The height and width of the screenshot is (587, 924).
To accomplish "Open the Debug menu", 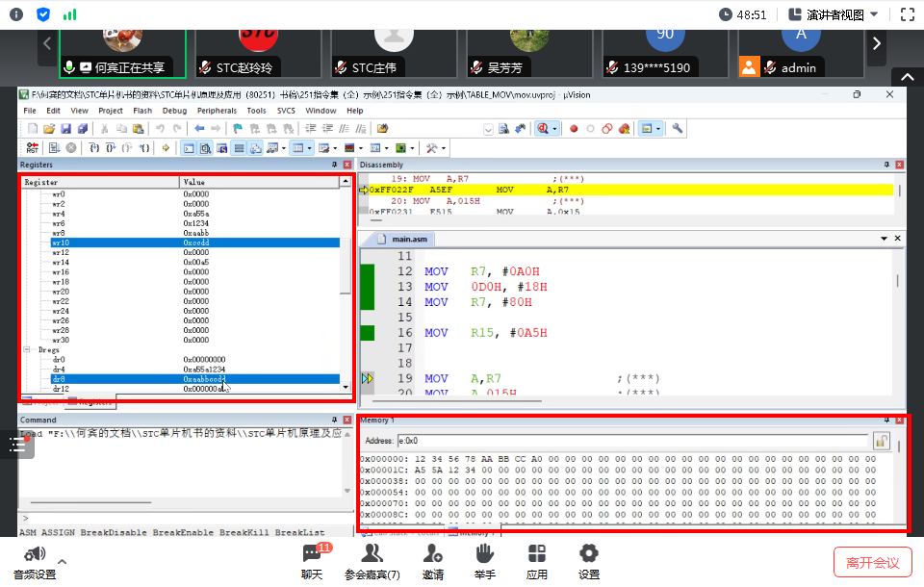I will [174, 111].
